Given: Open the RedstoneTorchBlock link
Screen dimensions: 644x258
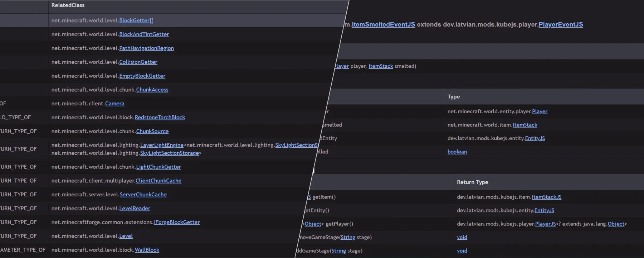Looking at the screenshot, I should point(160,118).
